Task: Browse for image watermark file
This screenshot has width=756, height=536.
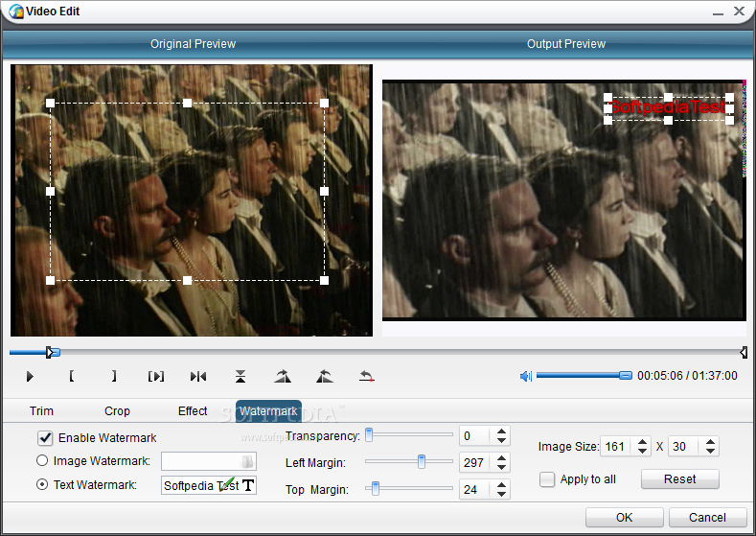Action: click(x=247, y=462)
